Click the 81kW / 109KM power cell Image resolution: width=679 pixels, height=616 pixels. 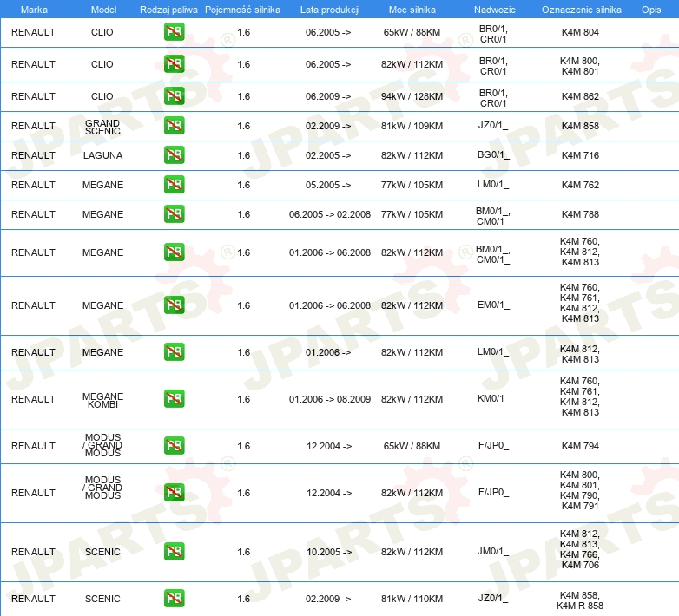coord(412,126)
